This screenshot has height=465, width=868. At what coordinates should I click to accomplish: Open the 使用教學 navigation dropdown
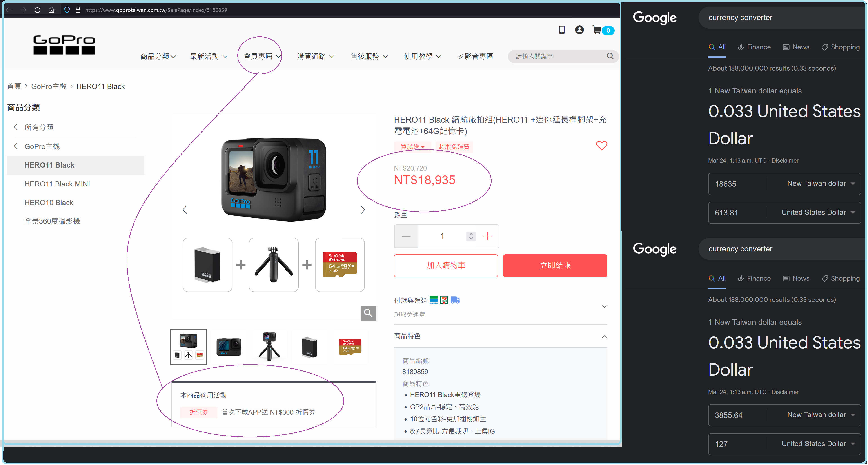423,56
